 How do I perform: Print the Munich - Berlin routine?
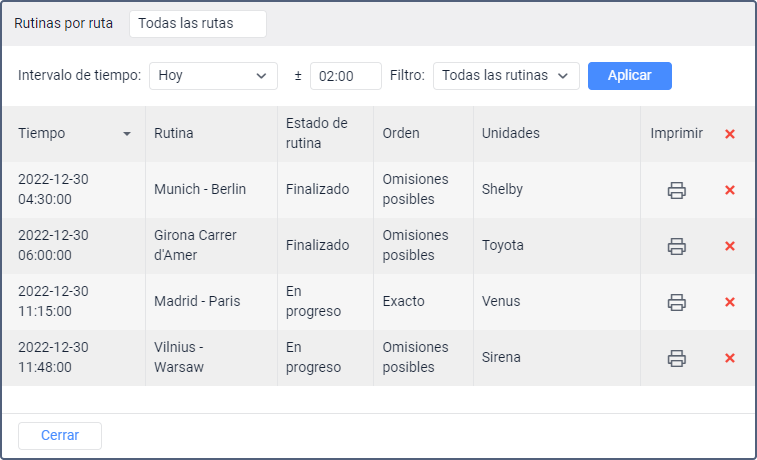[677, 190]
